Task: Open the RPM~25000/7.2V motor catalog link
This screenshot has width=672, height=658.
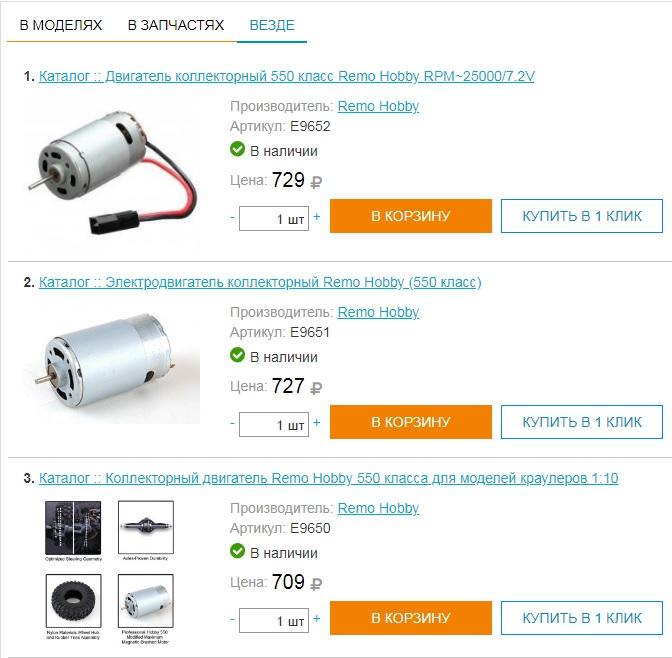Action: pyautogui.click(x=286, y=76)
